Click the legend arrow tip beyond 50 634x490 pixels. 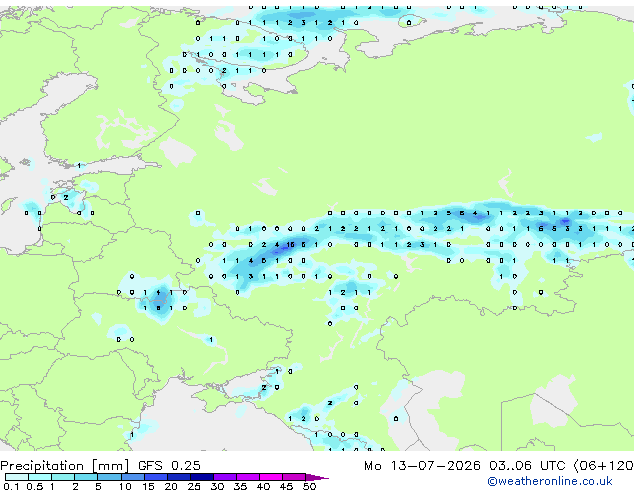click(317, 477)
